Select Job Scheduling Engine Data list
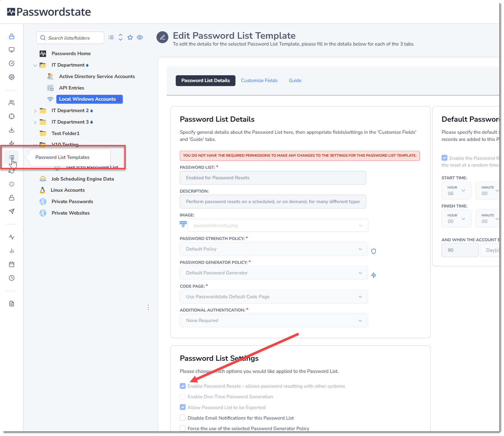The height and width of the screenshot is (436, 504). (x=83, y=179)
